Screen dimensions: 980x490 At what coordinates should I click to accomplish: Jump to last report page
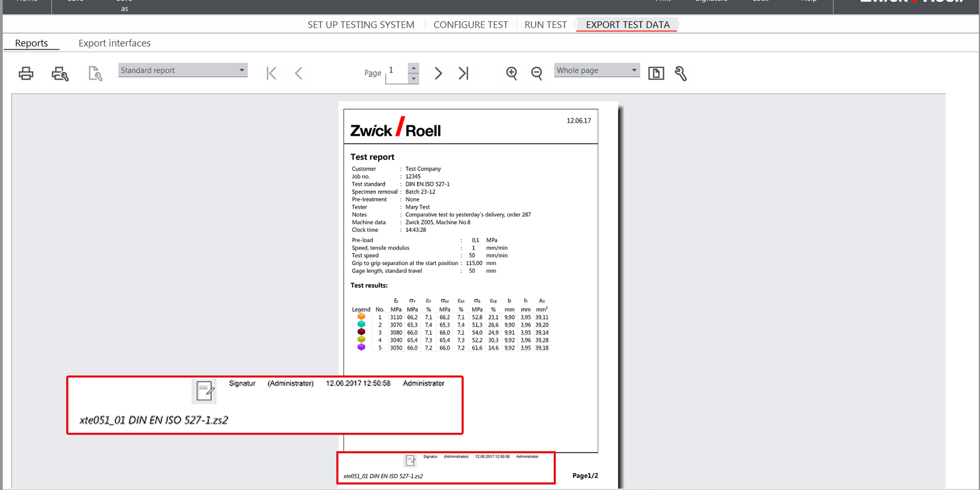pyautogui.click(x=464, y=73)
